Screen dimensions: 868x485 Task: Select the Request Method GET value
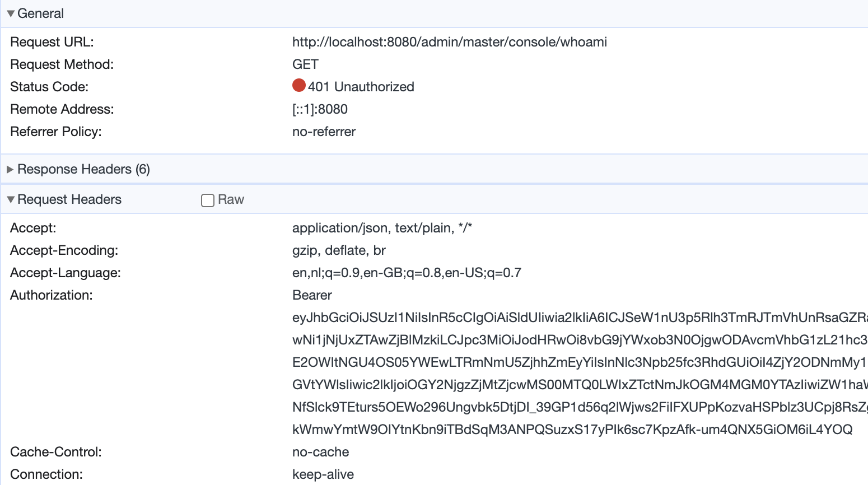[305, 64]
